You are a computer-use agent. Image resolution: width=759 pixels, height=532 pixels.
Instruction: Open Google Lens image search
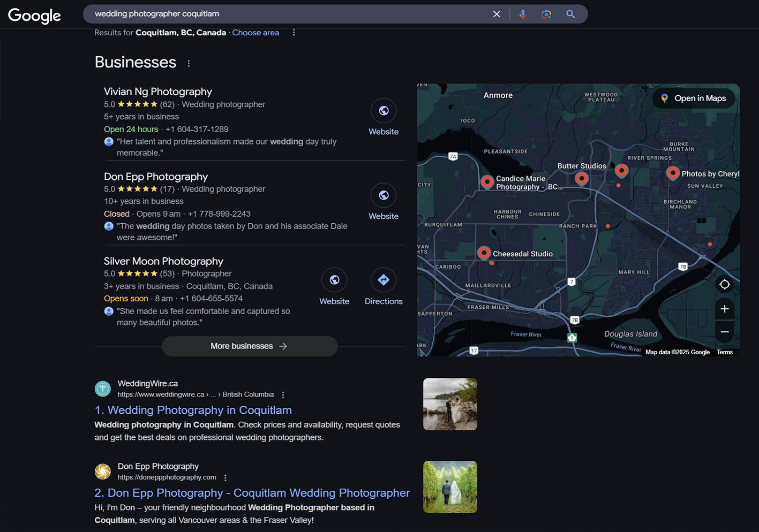point(546,14)
